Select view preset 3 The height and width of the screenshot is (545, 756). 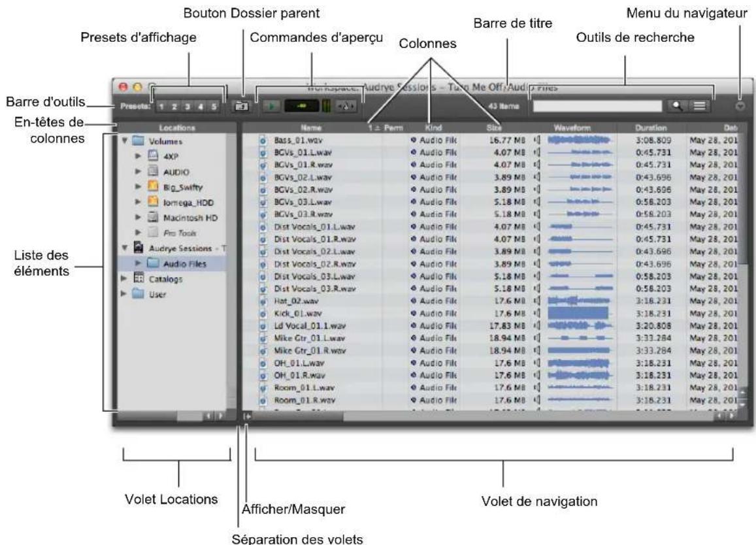188,107
